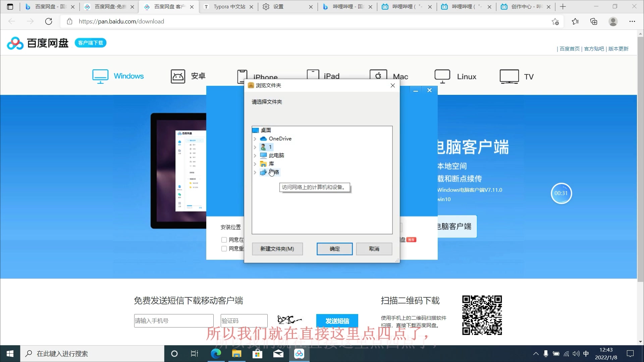The height and width of the screenshot is (362, 644).
Task: Select the TV platform tab
Action: tap(517, 76)
